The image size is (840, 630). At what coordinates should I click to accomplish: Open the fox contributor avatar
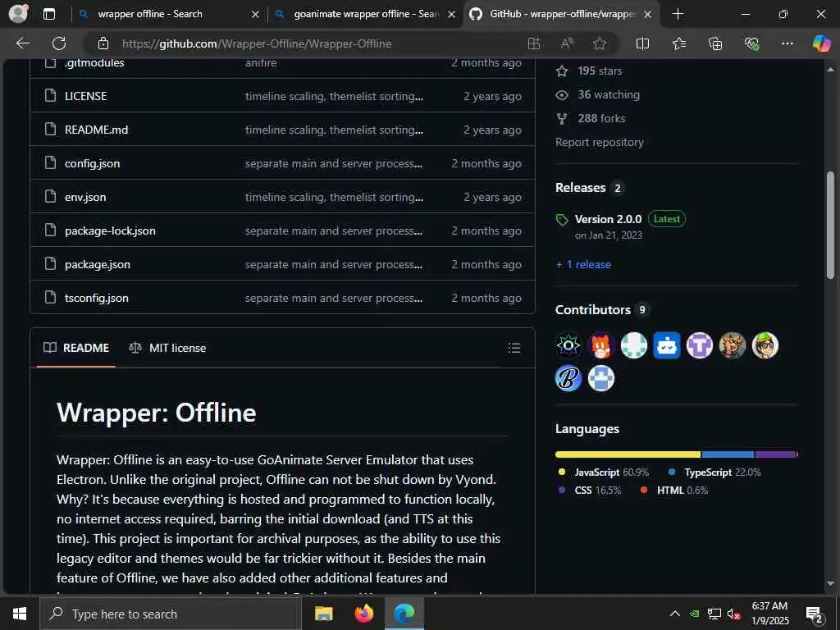click(601, 345)
